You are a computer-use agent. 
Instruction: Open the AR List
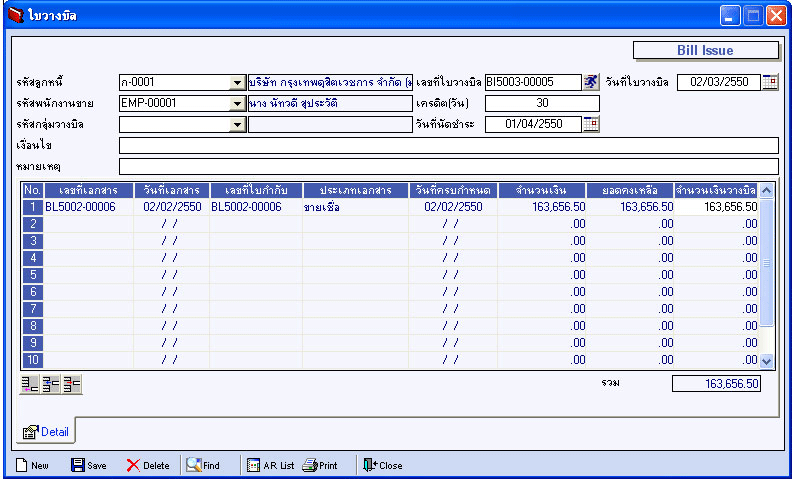(x=271, y=465)
